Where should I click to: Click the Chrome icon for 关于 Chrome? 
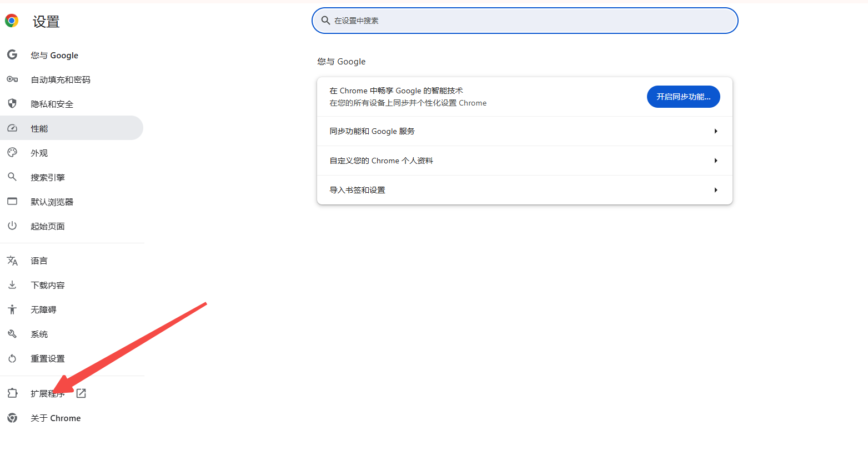12,418
